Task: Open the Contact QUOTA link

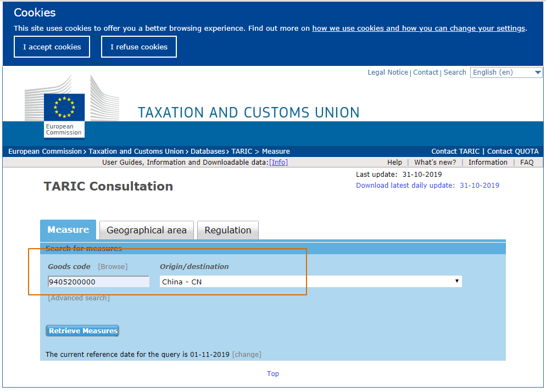Action: point(513,152)
